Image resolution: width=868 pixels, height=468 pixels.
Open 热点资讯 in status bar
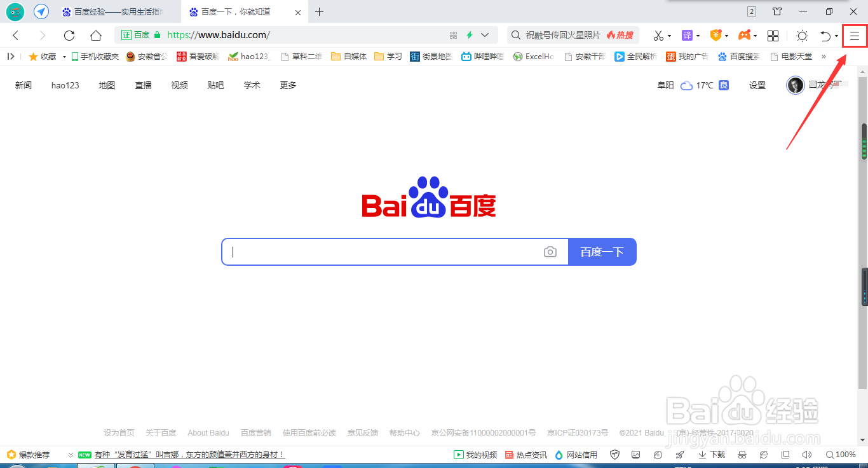526,455
